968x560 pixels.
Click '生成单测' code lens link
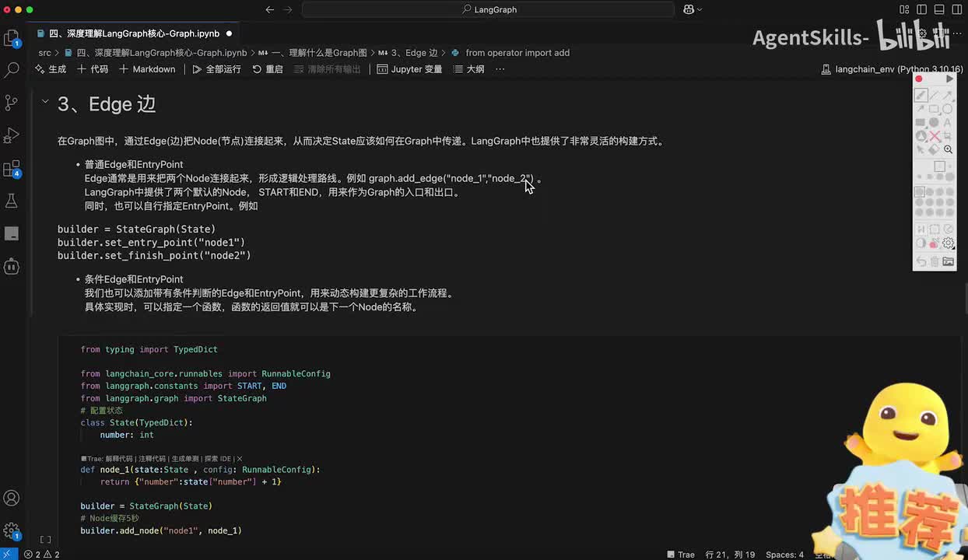(x=185, y=459)
